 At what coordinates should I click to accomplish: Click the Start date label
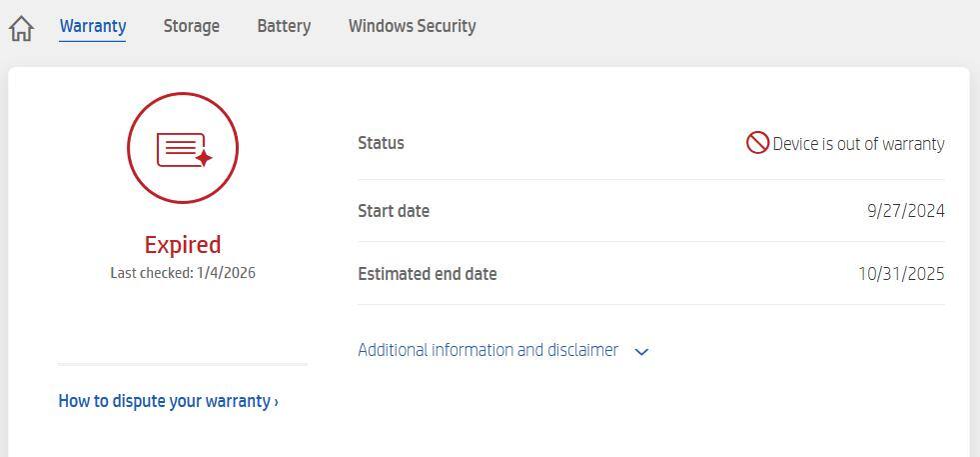click(394, 211)
